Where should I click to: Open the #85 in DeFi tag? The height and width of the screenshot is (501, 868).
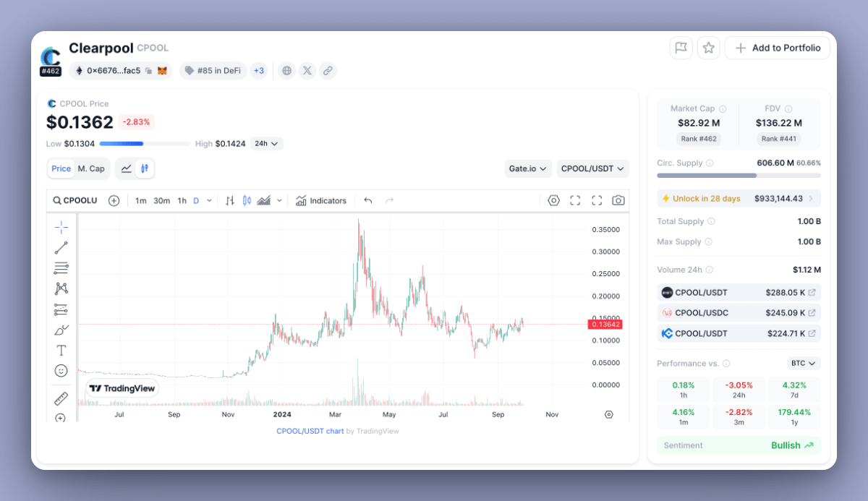(213, 71)
